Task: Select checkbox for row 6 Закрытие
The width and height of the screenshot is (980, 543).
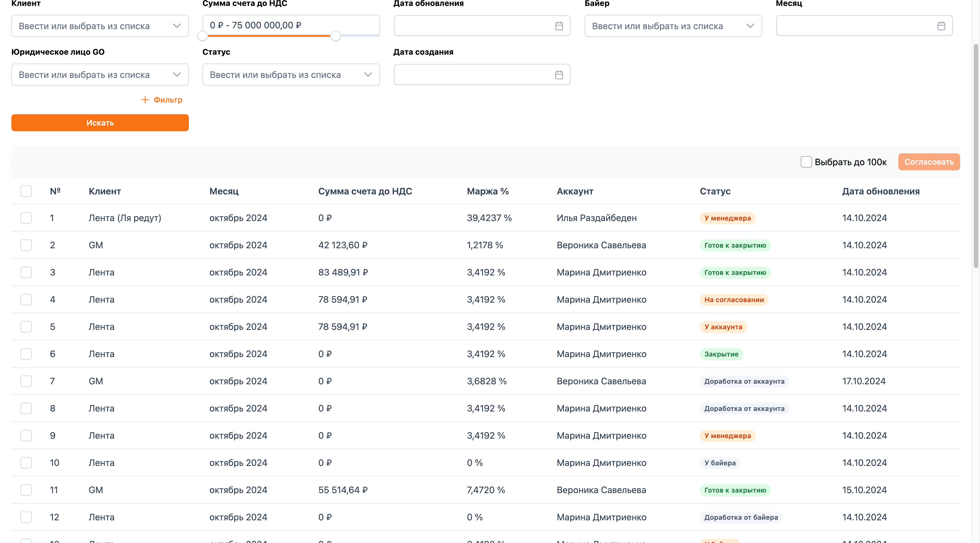Action: [x=26, y=354]
